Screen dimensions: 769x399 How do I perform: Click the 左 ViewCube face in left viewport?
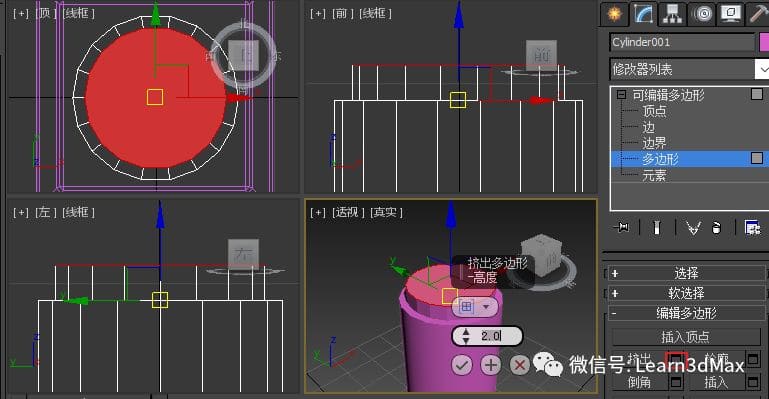pyautogui.click(x=243, y=254)
